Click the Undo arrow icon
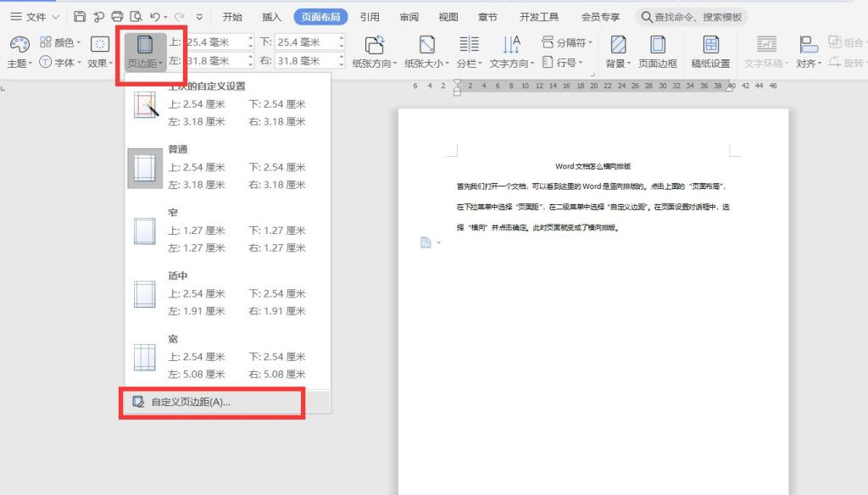The height and width of the screenshot is (495, 868). tap(154, 17)
